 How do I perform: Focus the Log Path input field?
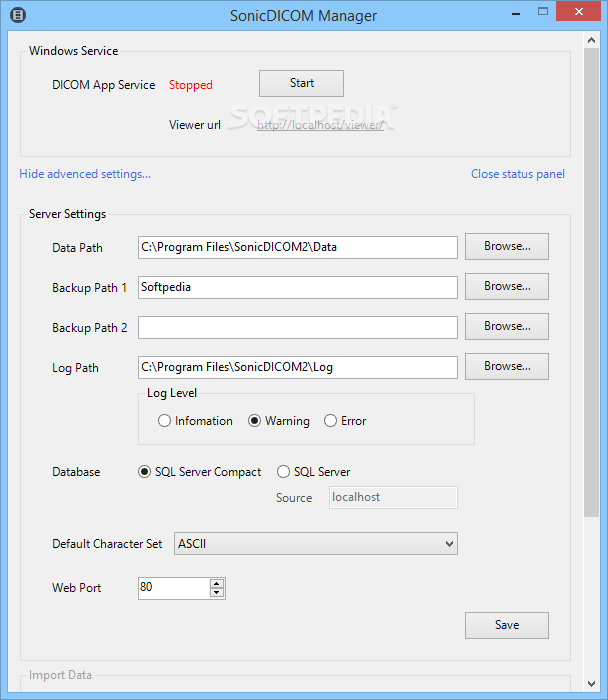[298, 367]
